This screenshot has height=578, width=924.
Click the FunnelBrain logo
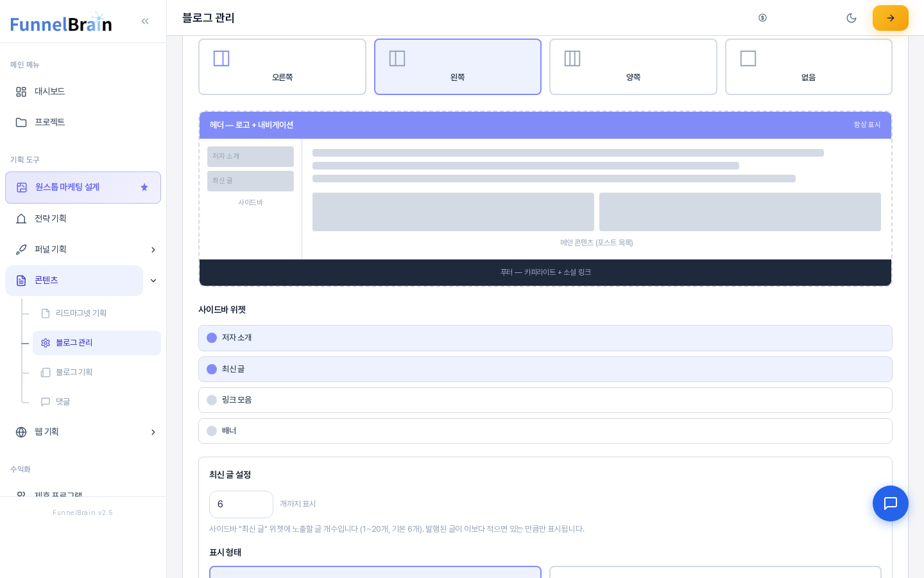click(61, 22)
